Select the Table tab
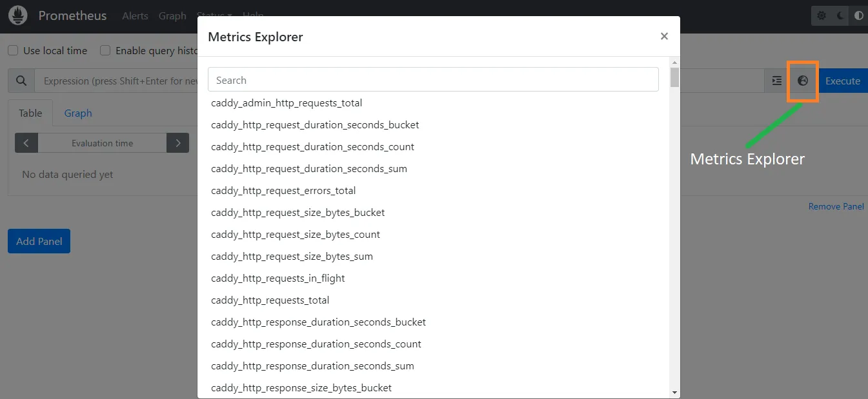This screenshot has width=868, height=399. click(30, 113)
